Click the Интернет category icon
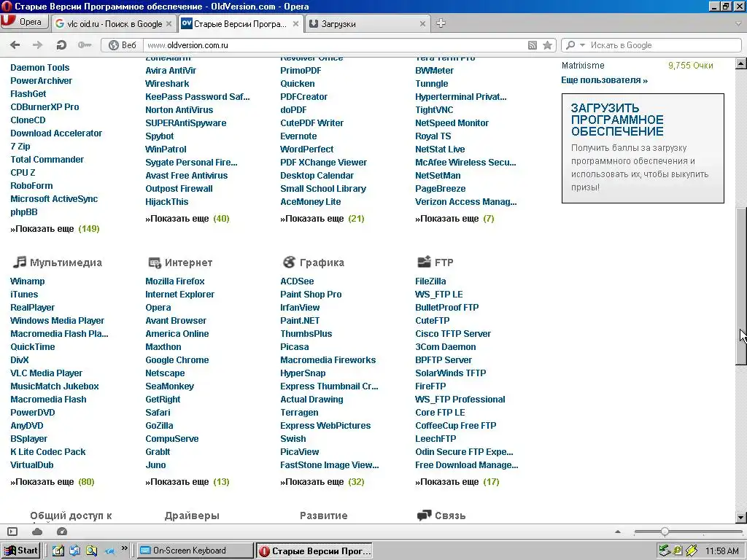 tap(155, 262)
